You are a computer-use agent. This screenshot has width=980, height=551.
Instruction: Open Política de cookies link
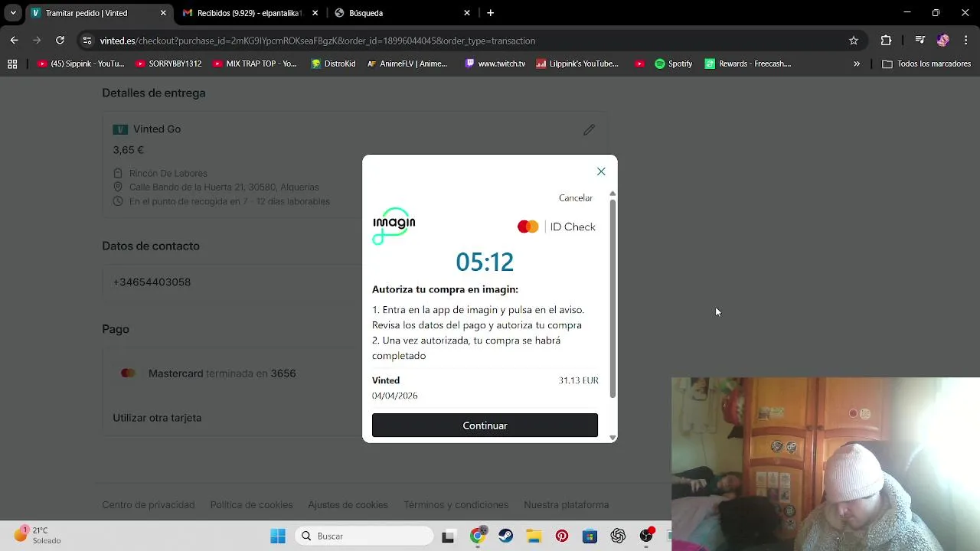[x=252, y=505]
